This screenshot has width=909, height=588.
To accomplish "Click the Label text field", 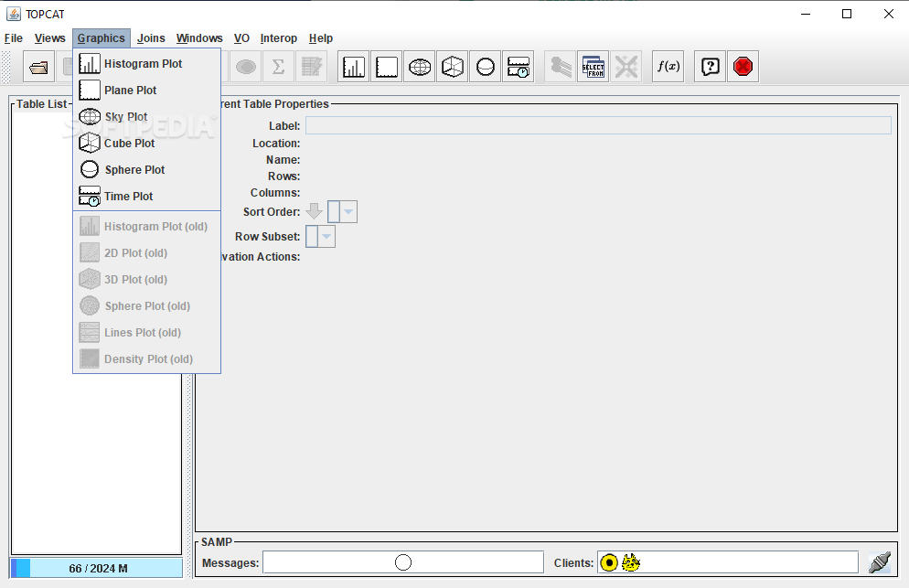I will [x=598, y=125].
